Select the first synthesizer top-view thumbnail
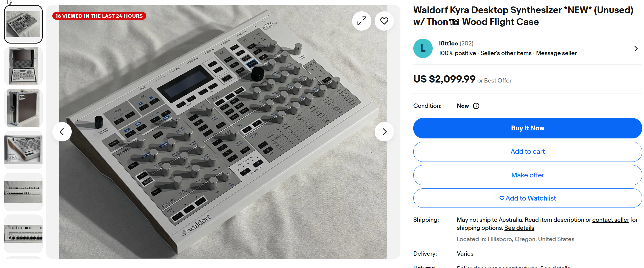This screenshot has height=268, width=644. click(23, 24)
